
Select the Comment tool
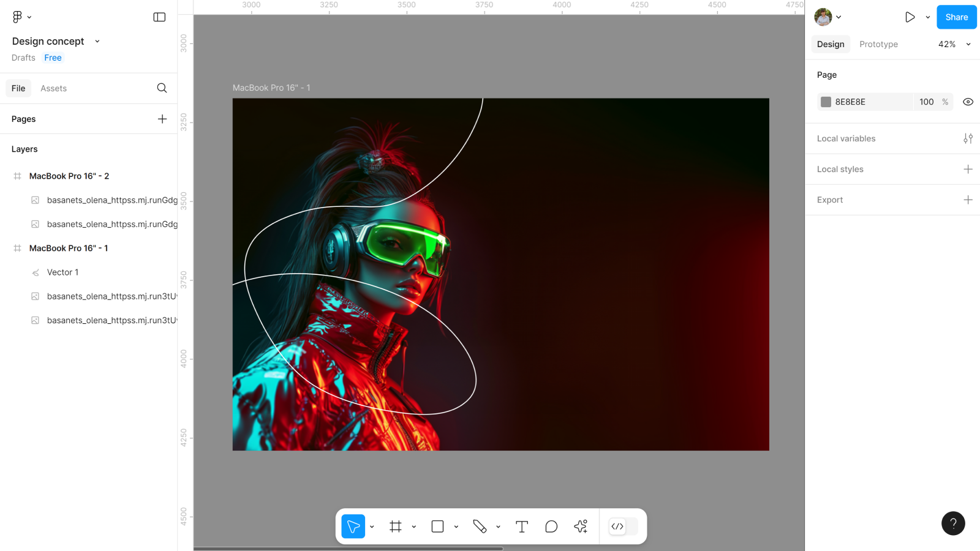pos(551,527)
